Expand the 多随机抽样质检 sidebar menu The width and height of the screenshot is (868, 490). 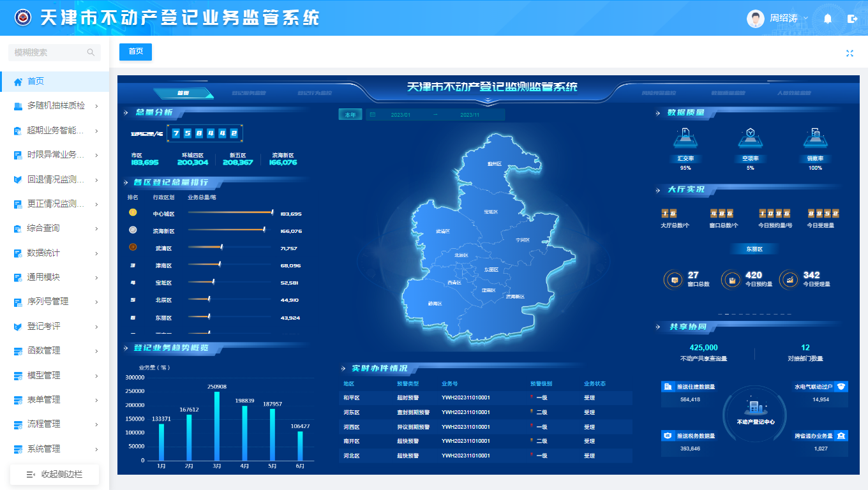54,106
